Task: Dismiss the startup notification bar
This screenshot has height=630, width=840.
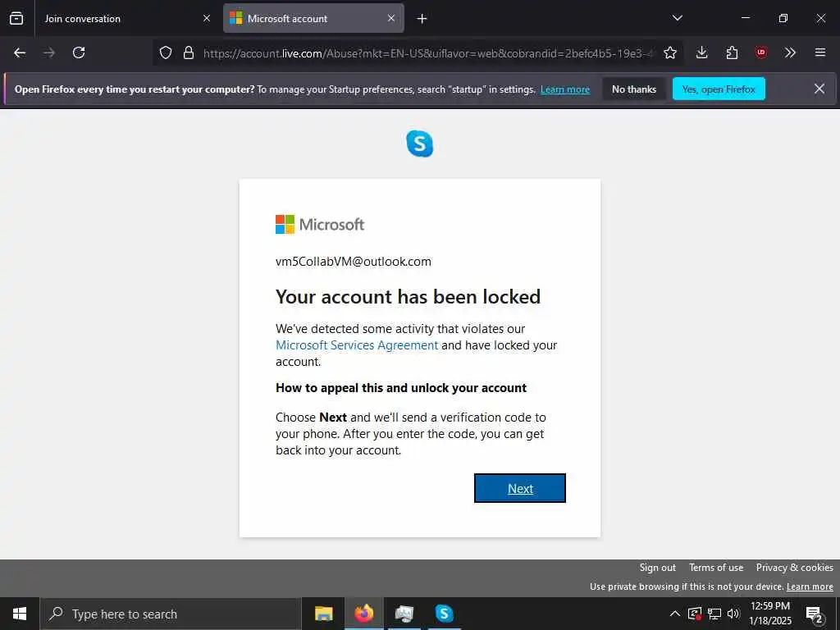Action: [819, 89]
